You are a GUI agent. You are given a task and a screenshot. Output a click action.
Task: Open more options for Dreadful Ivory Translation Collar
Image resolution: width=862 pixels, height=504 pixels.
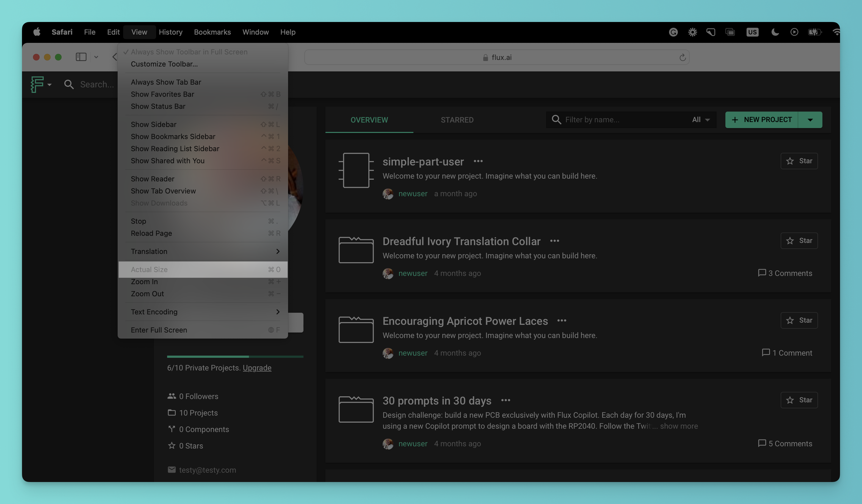click(554, 241)
